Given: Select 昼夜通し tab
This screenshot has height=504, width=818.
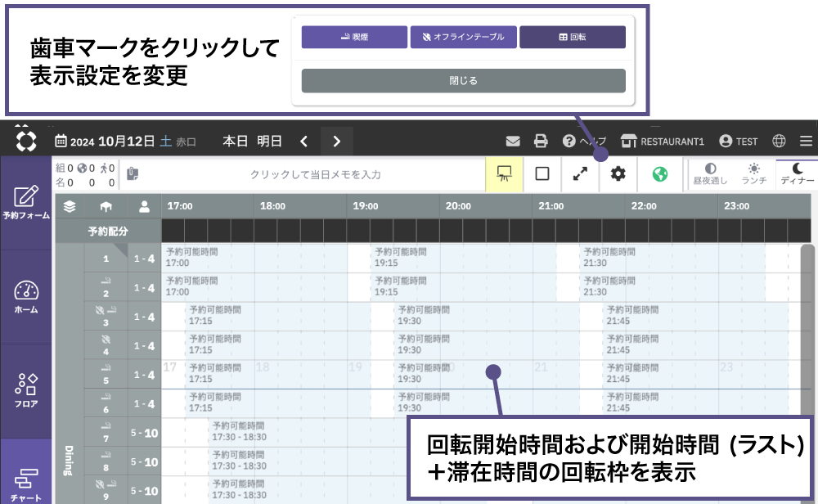Looking at the screenshot, I should coord(710,174).
